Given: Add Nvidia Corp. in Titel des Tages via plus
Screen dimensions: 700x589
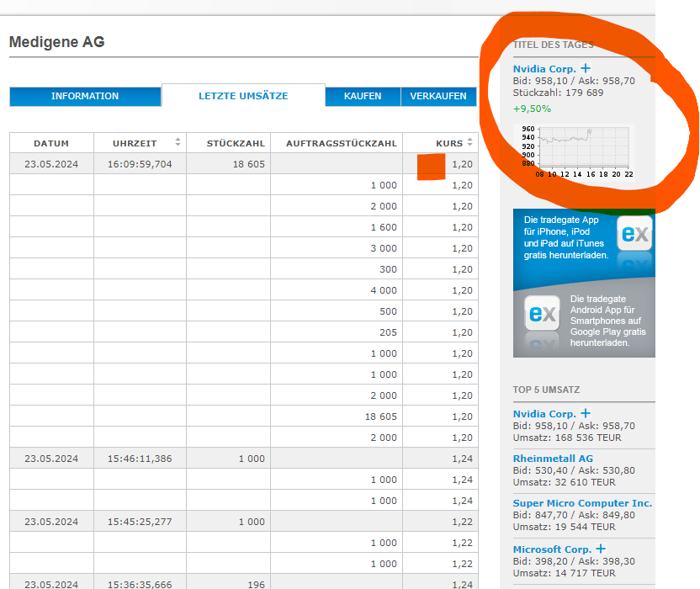Looking at the screenshot, I should [586, 68].
